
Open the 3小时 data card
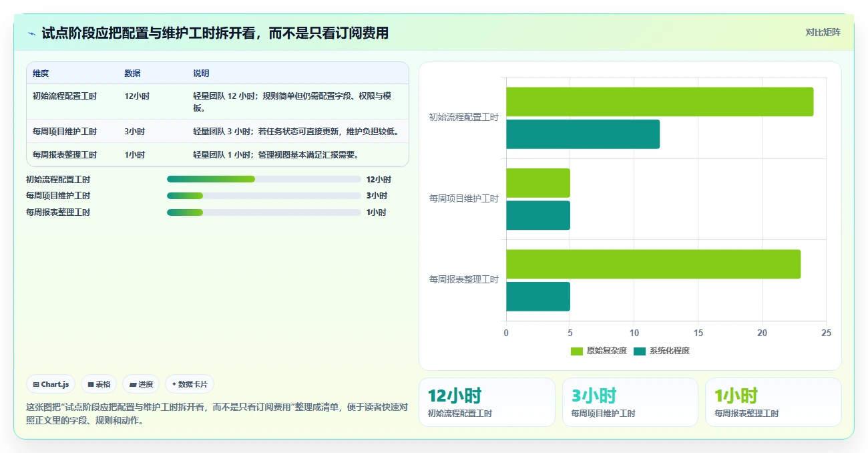(630, 402)
